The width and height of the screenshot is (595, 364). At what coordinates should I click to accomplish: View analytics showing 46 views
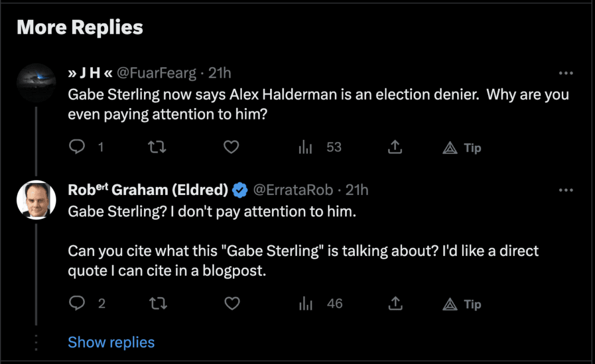321,303
